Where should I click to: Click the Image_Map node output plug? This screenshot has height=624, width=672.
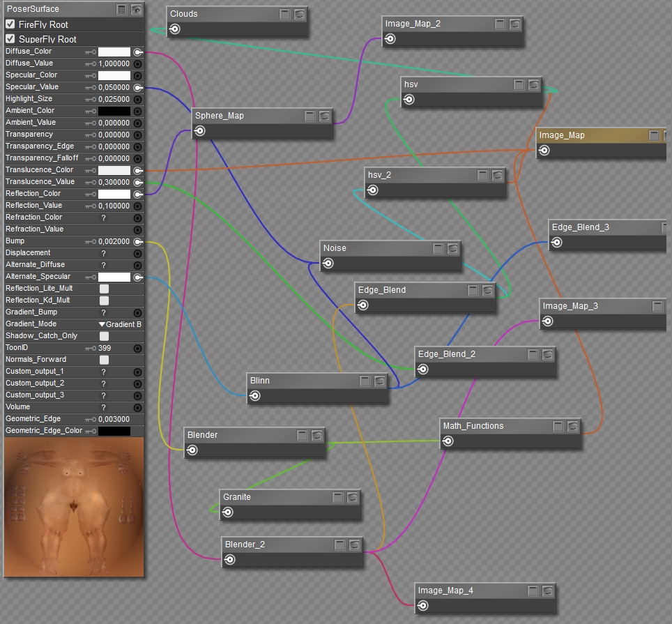tap(544, 151)
